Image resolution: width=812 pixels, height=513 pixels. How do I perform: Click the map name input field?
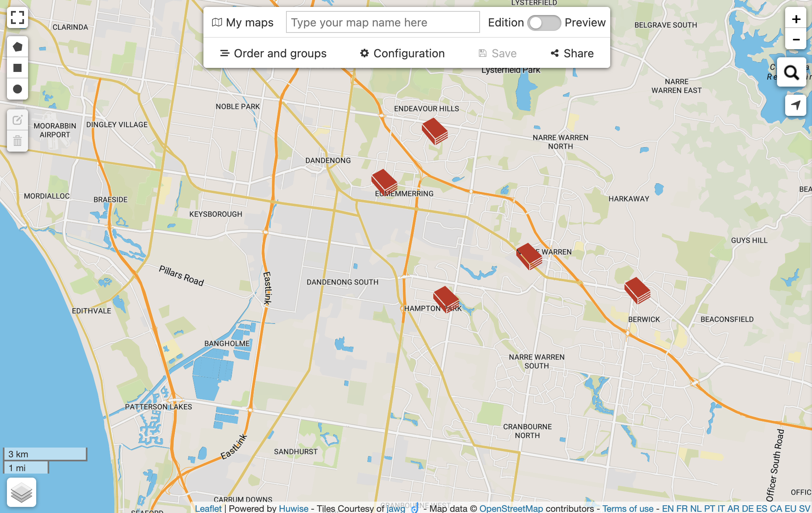pos(382,22)
